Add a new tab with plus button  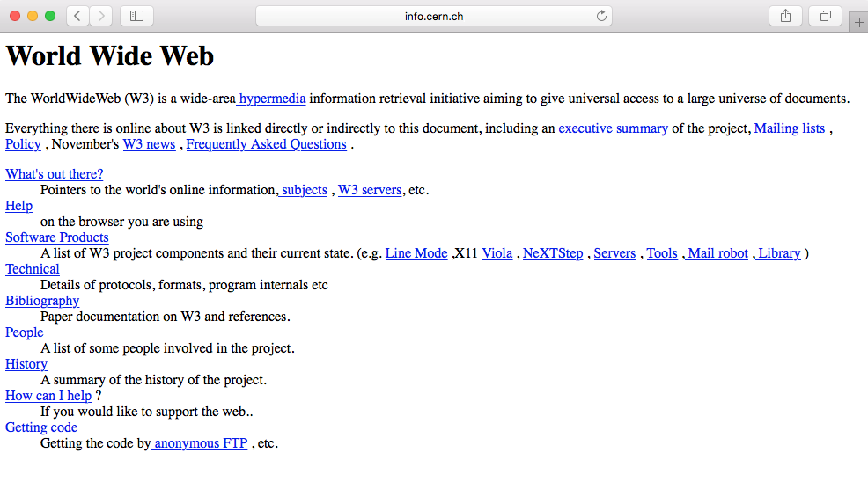[x=859, y=23]
